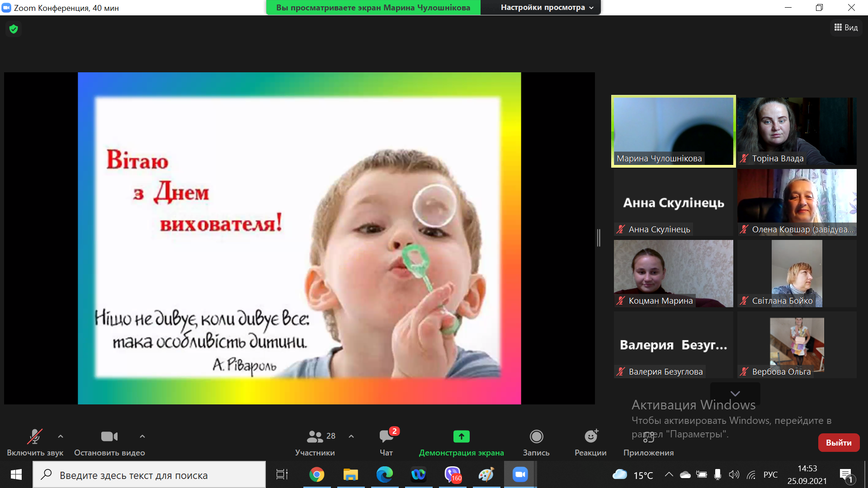The height and width of the screenshot is (488, 868).
Task: Open the Вид layout view button
Action: pyautogui.click(x=846, y=28)
